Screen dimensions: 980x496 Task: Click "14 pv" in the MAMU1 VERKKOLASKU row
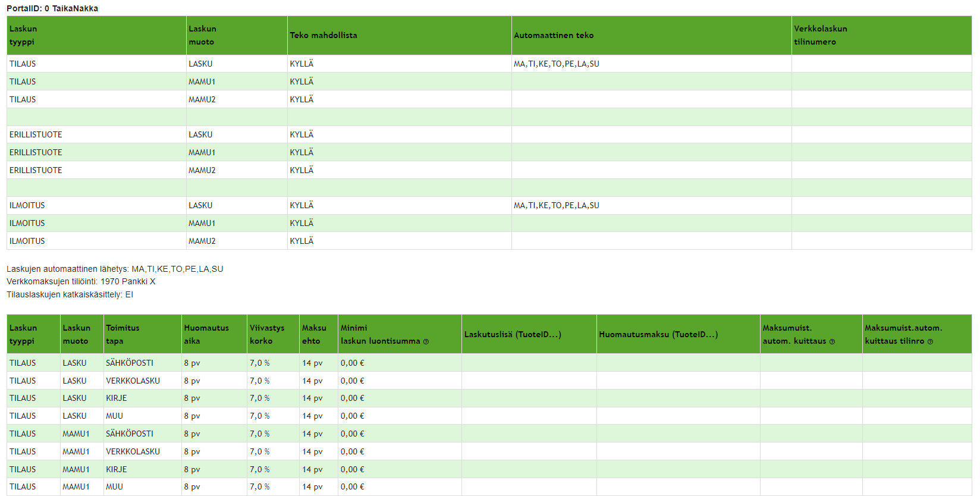[312, 451]
